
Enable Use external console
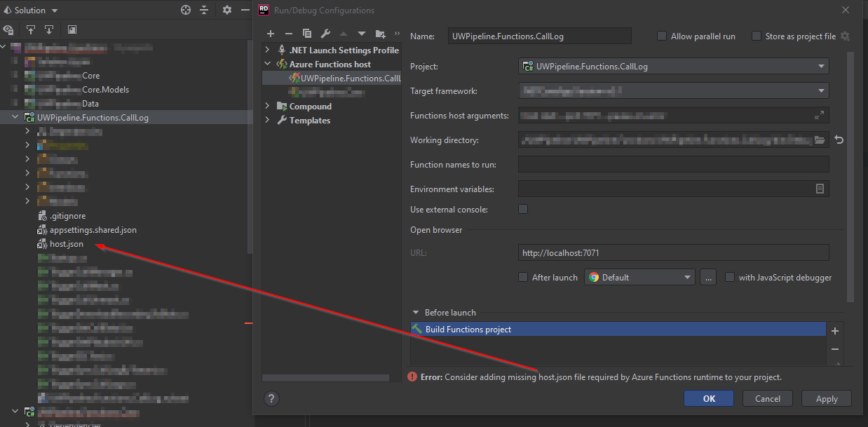pos(522,209)
